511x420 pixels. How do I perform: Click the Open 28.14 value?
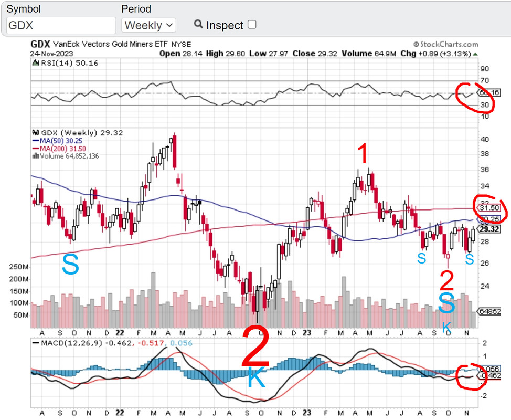[181, 54]
